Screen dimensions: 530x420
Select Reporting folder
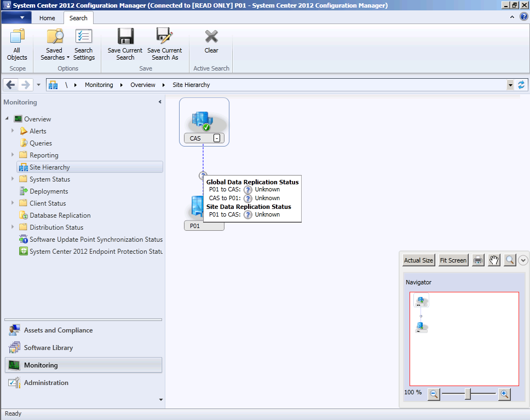tap(44, 155)
